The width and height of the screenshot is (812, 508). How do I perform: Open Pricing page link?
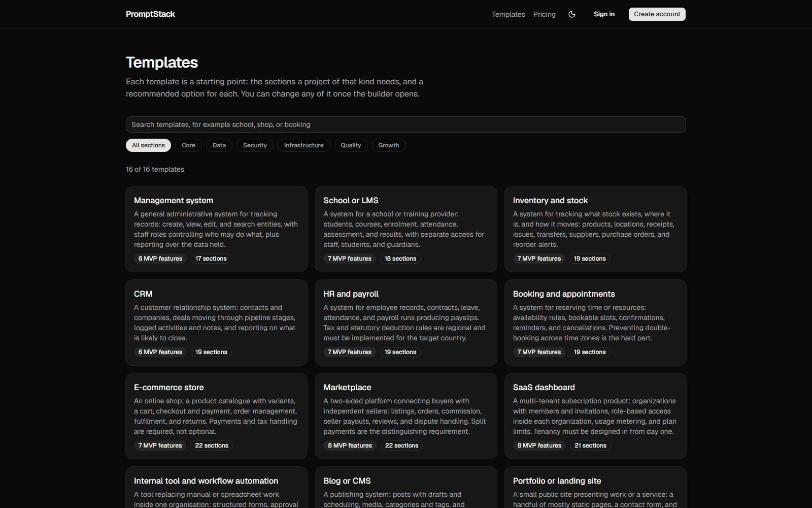point(544,14)
